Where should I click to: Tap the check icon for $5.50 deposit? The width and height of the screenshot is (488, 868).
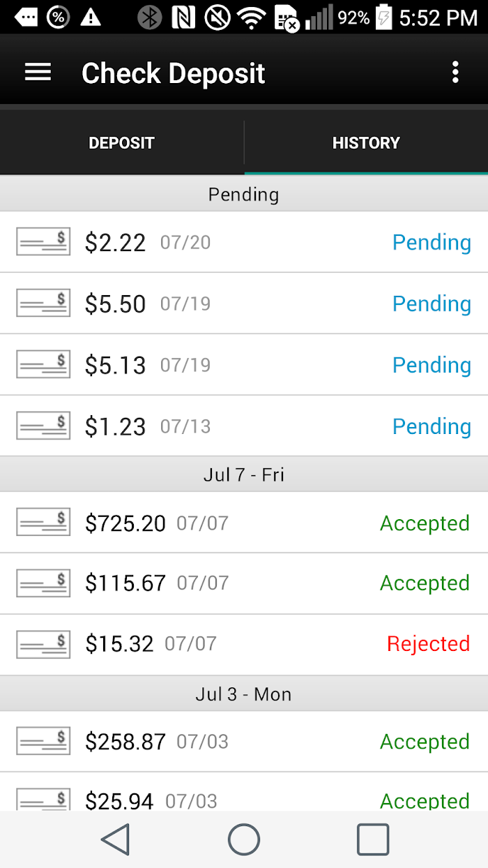pyautogui.click(x=43, y=303)
